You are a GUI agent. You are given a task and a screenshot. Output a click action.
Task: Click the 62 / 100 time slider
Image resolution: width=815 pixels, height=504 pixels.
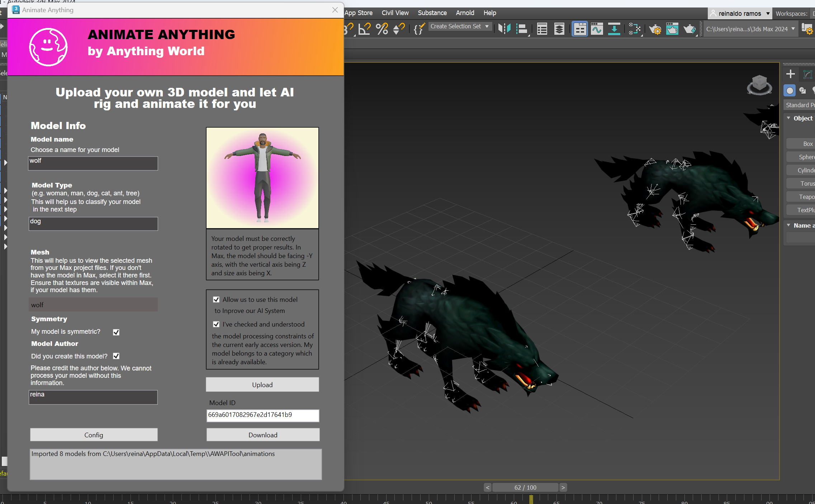525,488
